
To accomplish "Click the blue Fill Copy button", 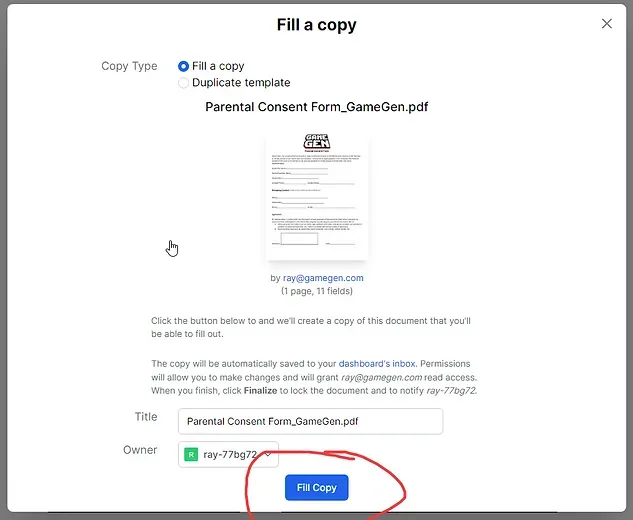I will 316,488.
